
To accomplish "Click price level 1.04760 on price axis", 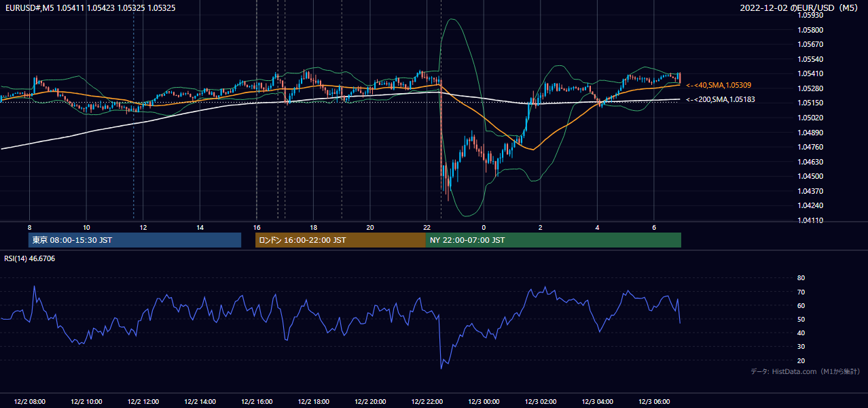I will pos(810,147).
